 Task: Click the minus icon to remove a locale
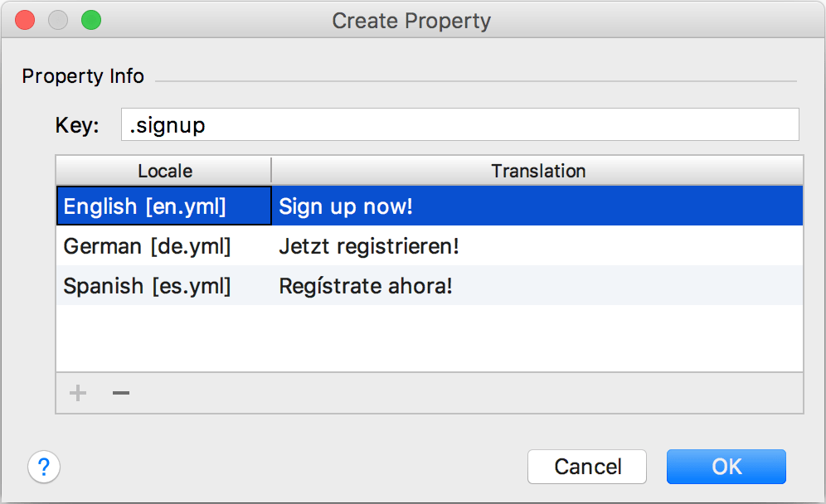coord(120,393)
